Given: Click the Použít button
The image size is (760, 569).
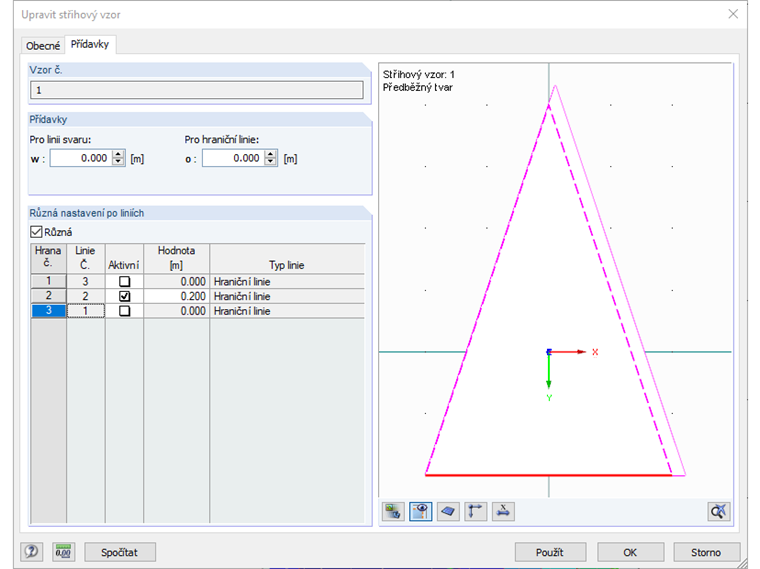Looking at the screenshot, I should pos(550,552).
